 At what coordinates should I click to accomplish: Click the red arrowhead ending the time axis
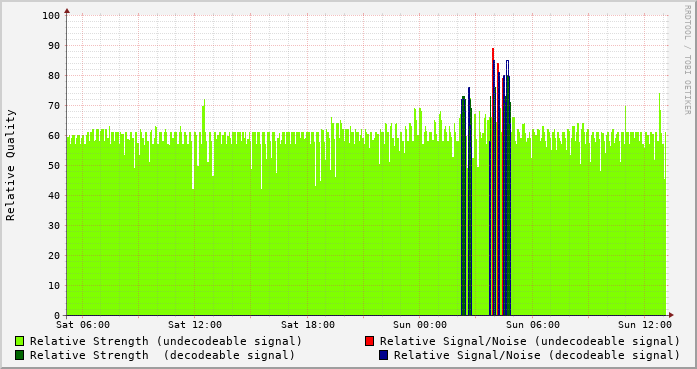pyautogui.click(x=671, y=315)
